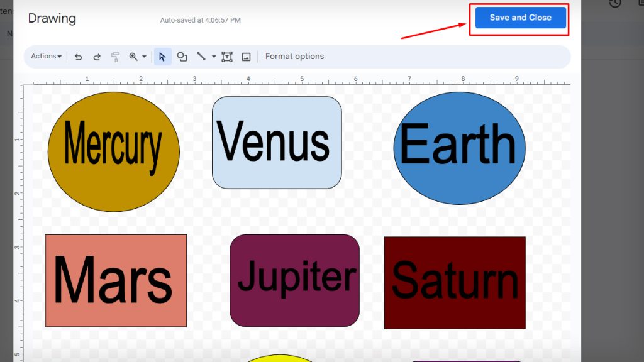Click the Jupiter shape
Screen dimensions: 644x362
[x=294, y=281]
